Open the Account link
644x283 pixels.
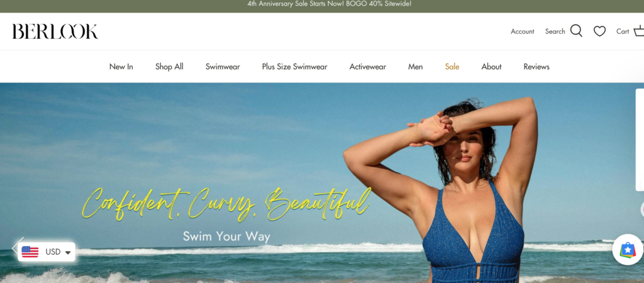(523, 31)
